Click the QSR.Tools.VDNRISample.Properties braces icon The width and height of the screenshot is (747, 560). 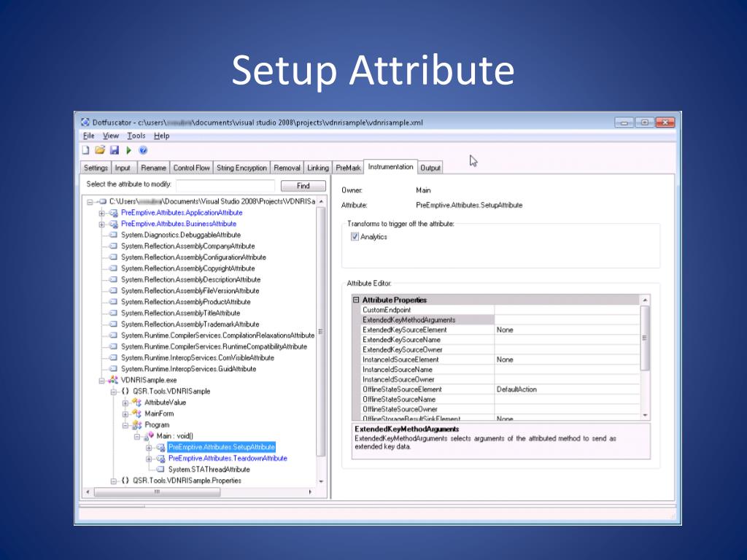click(x=125, y=481)
